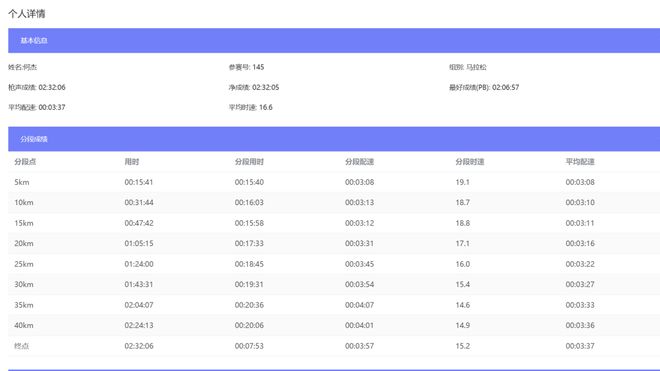Click 平均配速 00:03:37 in basic info

[37, 107]
